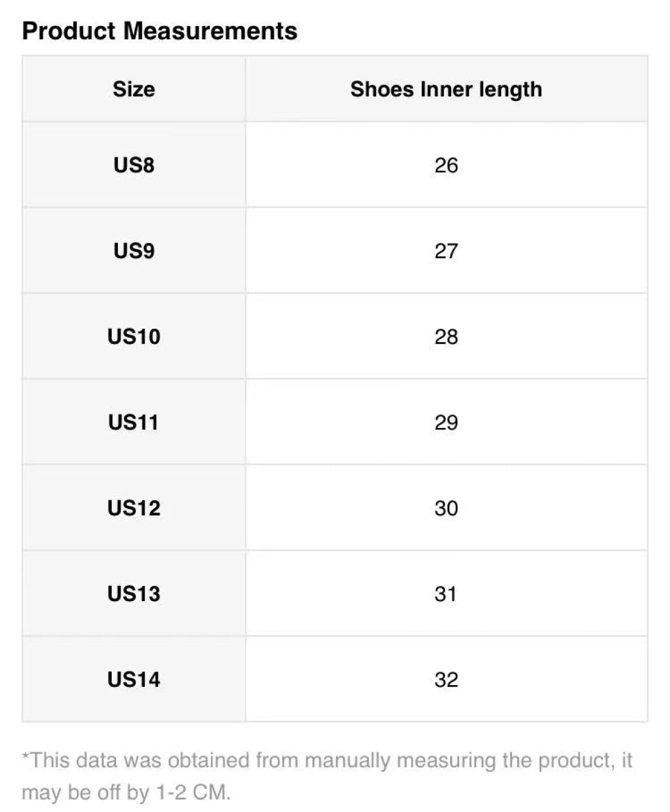Choose the US10 size row label

coord(134,337)
